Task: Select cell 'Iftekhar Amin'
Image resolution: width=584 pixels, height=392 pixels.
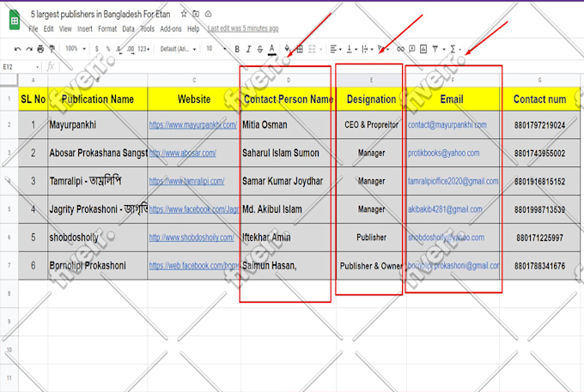Action: (x=288, y=238)
